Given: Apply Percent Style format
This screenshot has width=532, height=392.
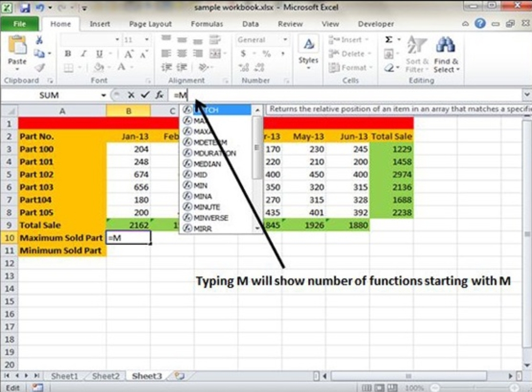Looking at the screenshot, I should click(x=266, y=53).
